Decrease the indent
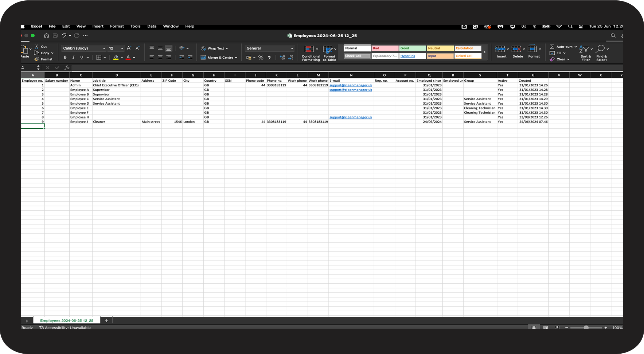The width and height of the screenshot is (644, 354). click(x=182, y=58)
